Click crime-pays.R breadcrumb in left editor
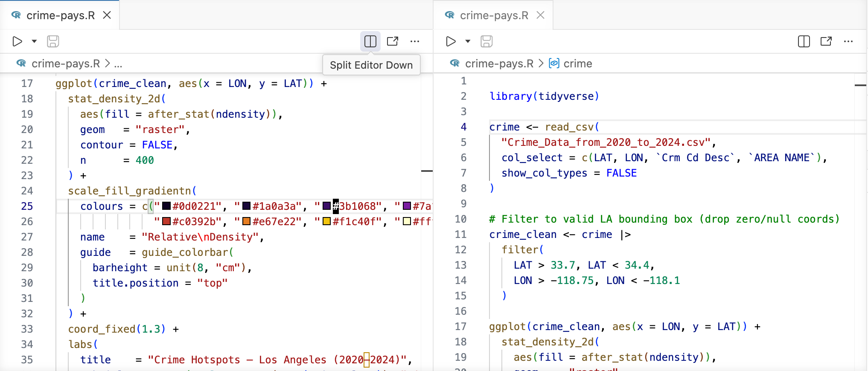The image size is (868, 371). [66, 64]
